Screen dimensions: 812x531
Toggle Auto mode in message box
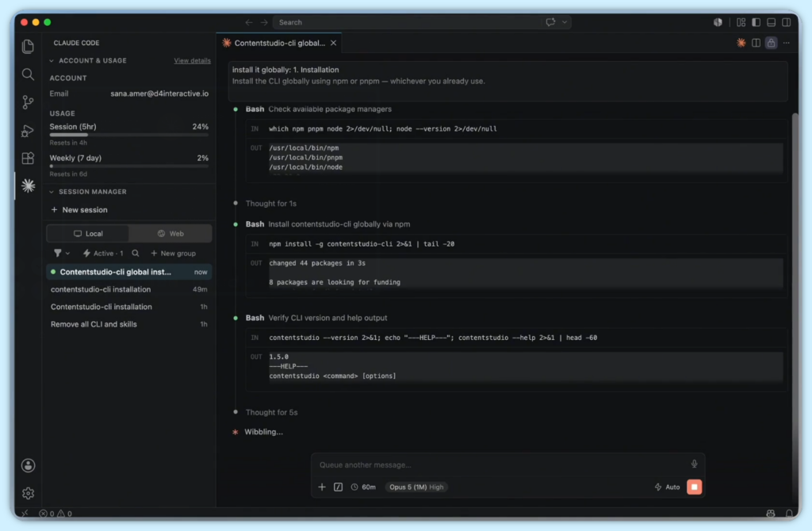click(667, 487)
